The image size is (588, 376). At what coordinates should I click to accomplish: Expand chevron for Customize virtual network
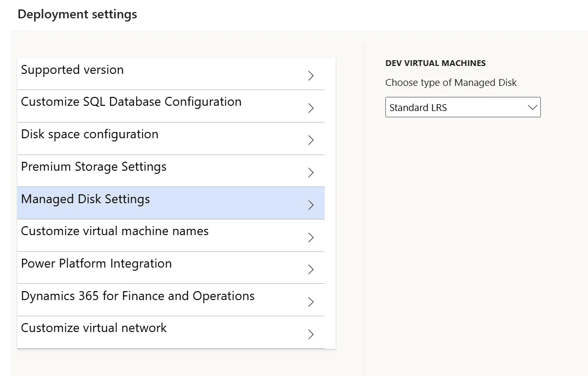[x=311, y=334]
